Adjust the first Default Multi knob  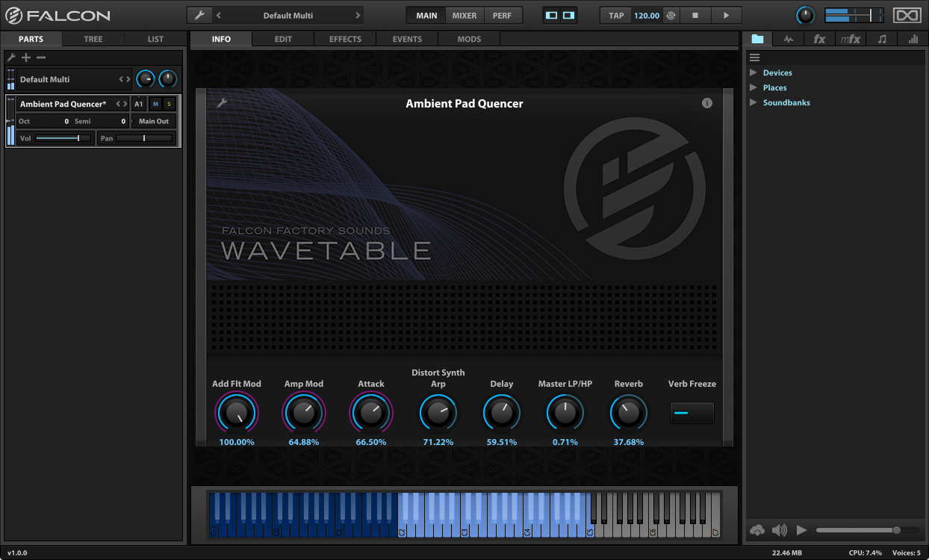[146, 79]
